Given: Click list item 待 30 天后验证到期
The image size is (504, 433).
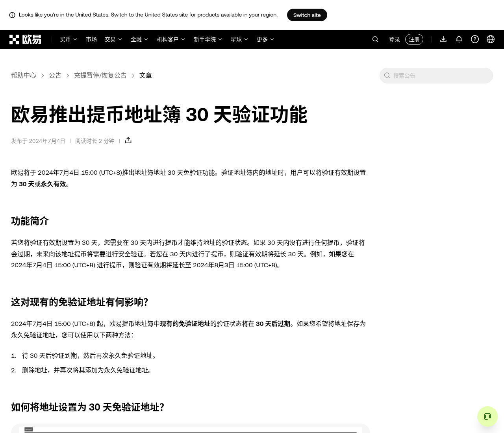Looking at the screenshot, I should 91,356.
